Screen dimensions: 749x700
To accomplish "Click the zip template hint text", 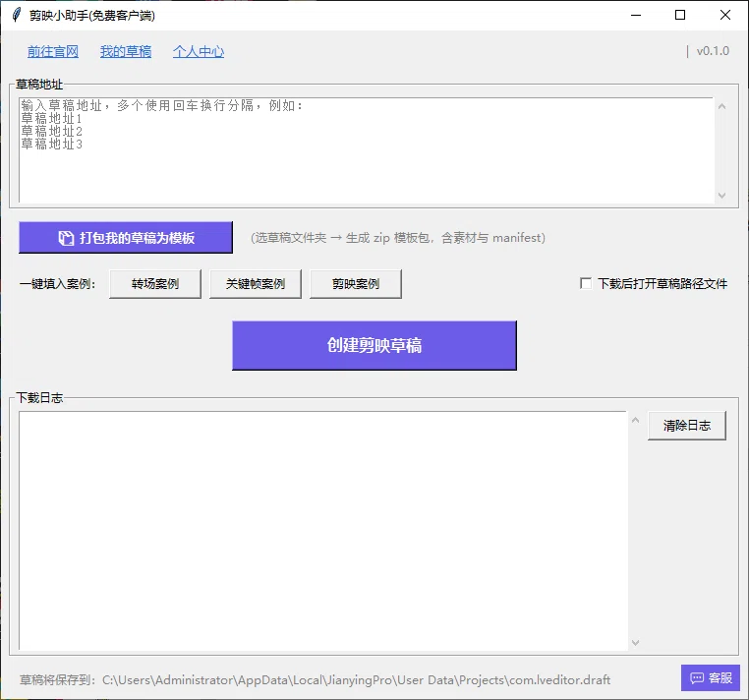I will [x=398, y=238].
